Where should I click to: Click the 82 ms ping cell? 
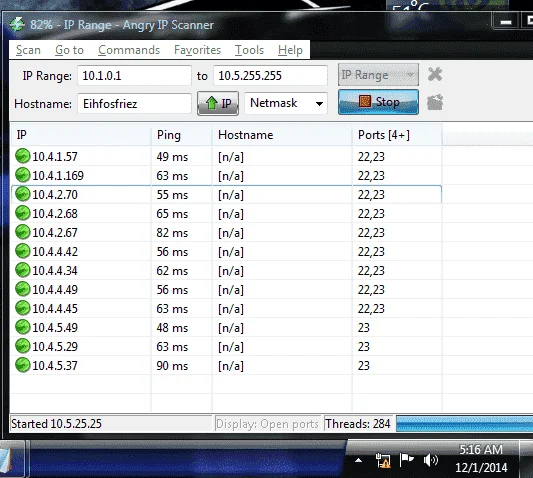pos(172,233)
